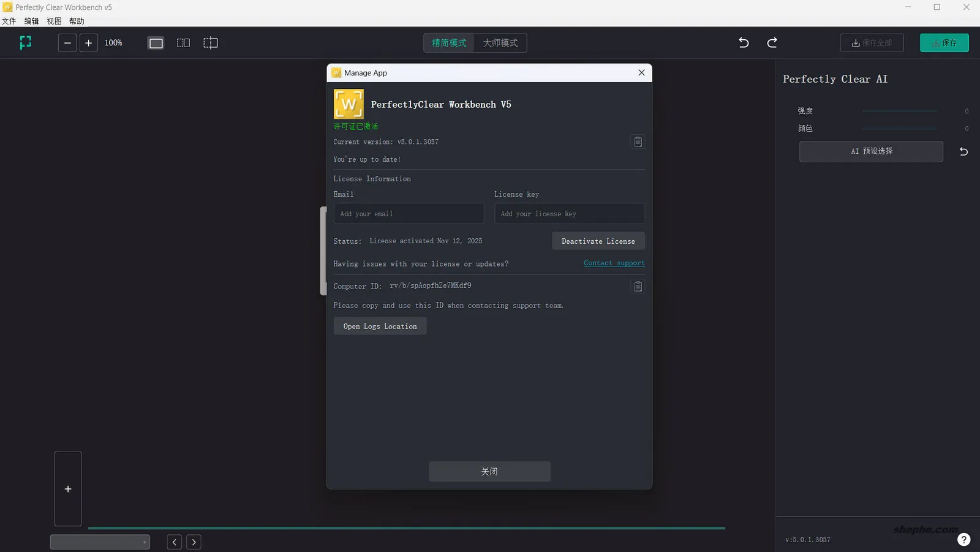Click the Add your email input field
This screenshot has height=552, width=980.
(409, 213)
